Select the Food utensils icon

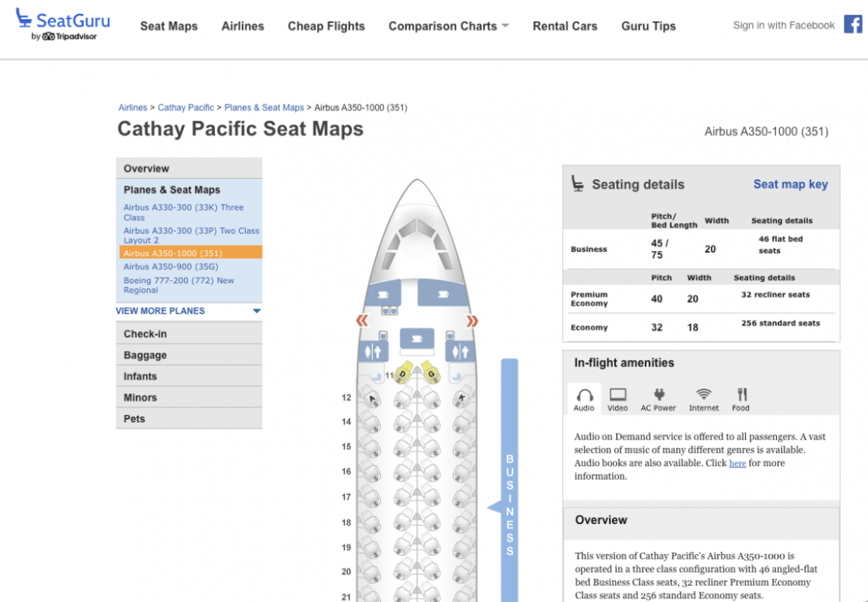pyautogui.click(x=741, y=400)
